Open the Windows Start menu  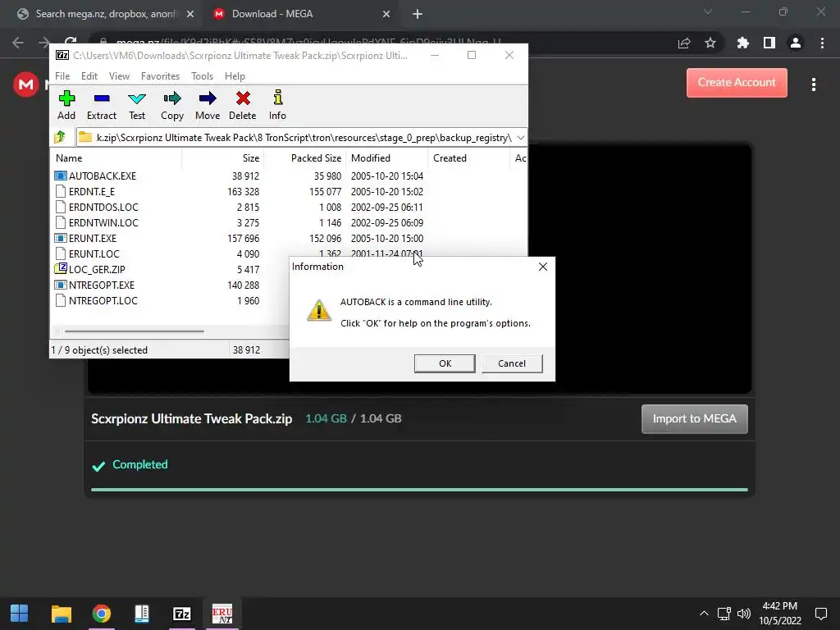click(x=20, y=614)
